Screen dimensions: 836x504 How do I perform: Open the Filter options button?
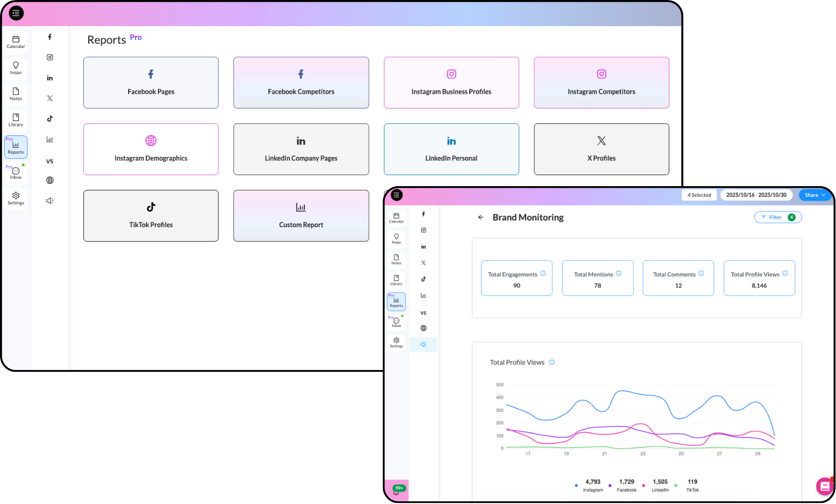click(x=778, y=217)
